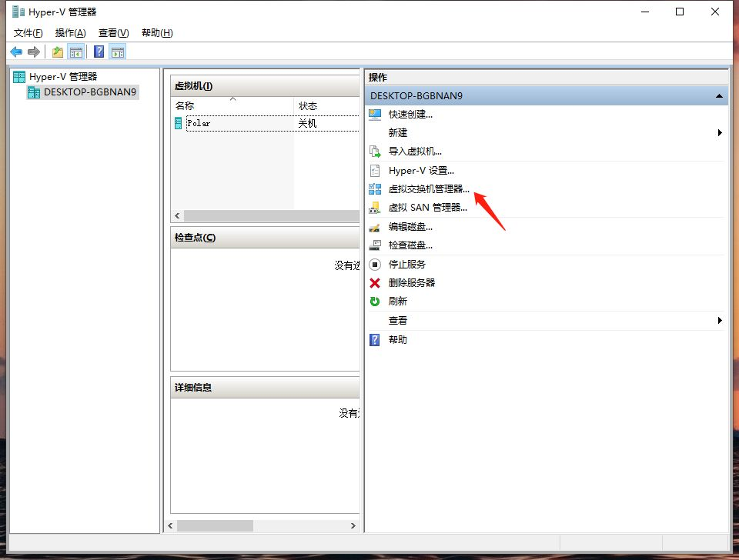Screen dimensions: 739x560
Task: Click the Back arrow toolbar icon
Action: (16, 52)
